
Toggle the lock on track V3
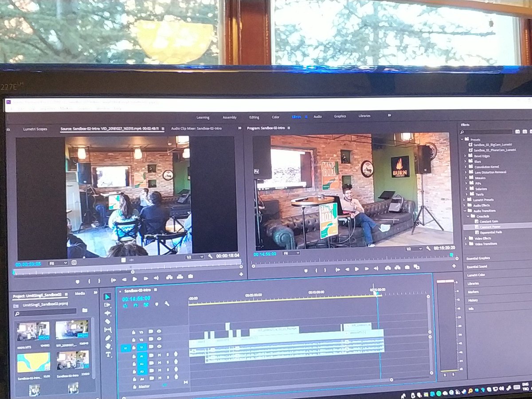click(x=134, y=332)
